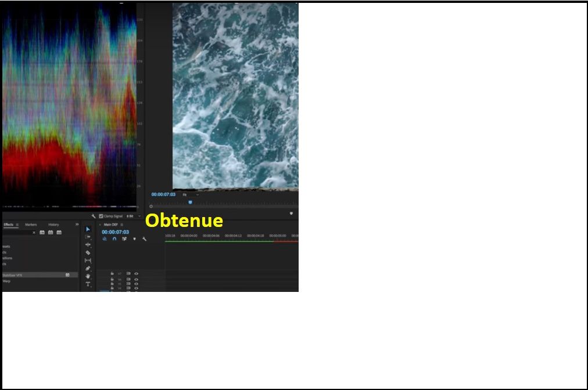The image size is (588, 390).
Task: Select the Type tool
Action: point(88,284)
